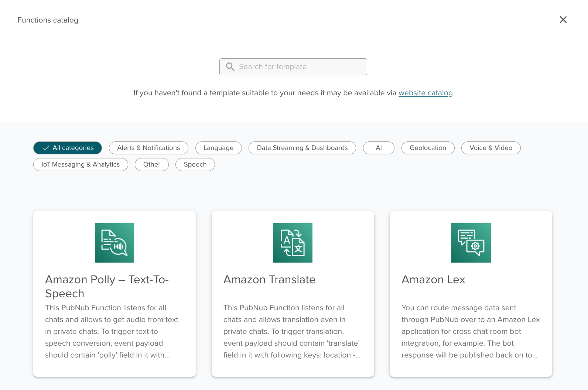The height and width of the screenshot is (390, 588).
Task: Filter by Language category
Action: pos(218,148)
